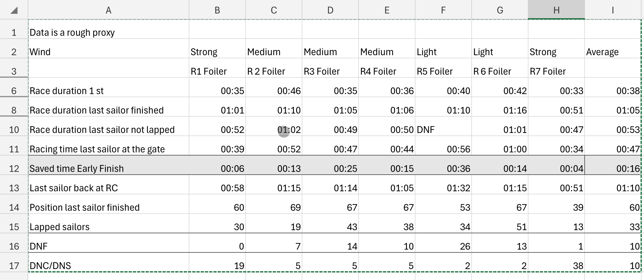
Task: Select column H header
Action: pyautogui.click(x=556, y=10)
